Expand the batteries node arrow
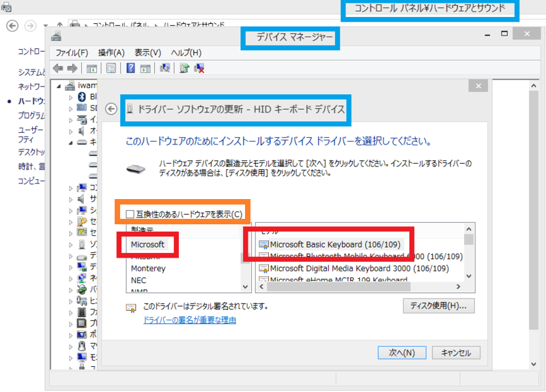 point(71,290)
